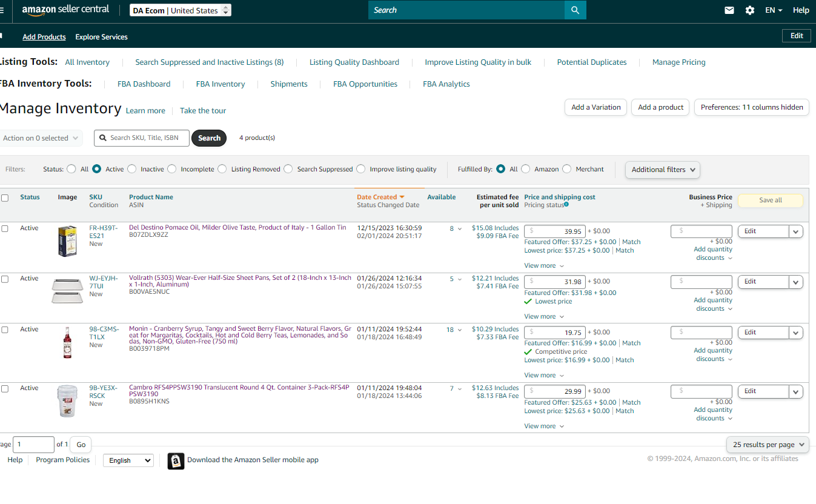Open the messages mail icon
The width and height of the screenshot is (816, 504).
729,10
